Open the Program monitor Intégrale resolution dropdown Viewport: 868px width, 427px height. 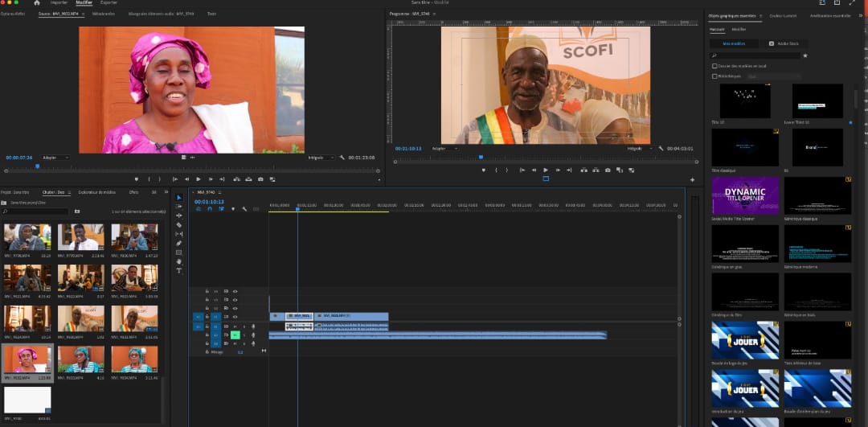639,148
